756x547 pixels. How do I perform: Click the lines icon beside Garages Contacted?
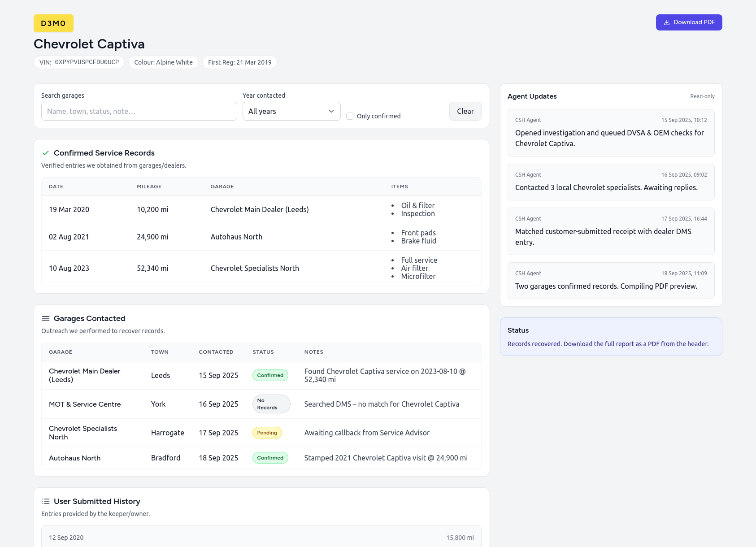pos(45,318)
